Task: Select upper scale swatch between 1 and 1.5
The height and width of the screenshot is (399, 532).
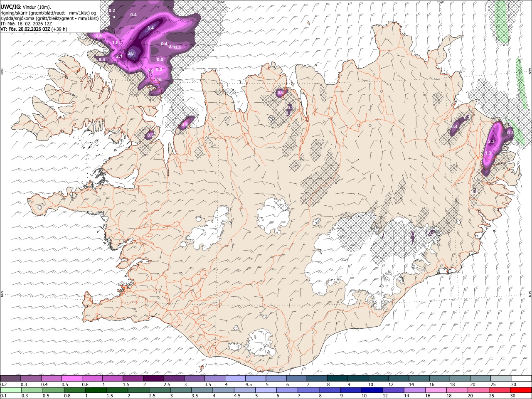Action: tap(112, 379)
